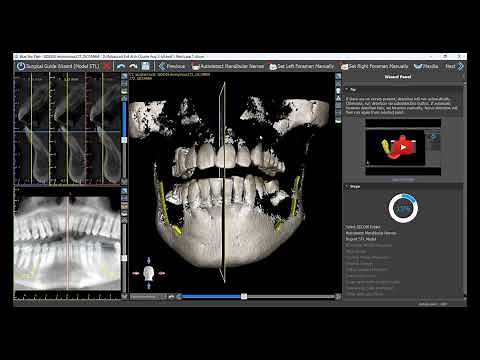Click the topmost icon in the cross-section view toolbar
This screenshot has width=480, height=360.
coord(124,76)
